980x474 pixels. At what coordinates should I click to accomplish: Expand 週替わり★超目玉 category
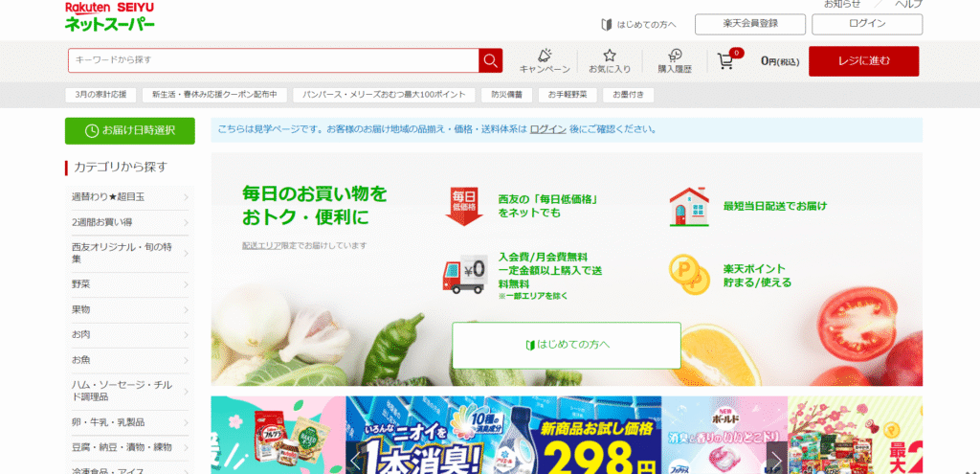tap(129, 197)
